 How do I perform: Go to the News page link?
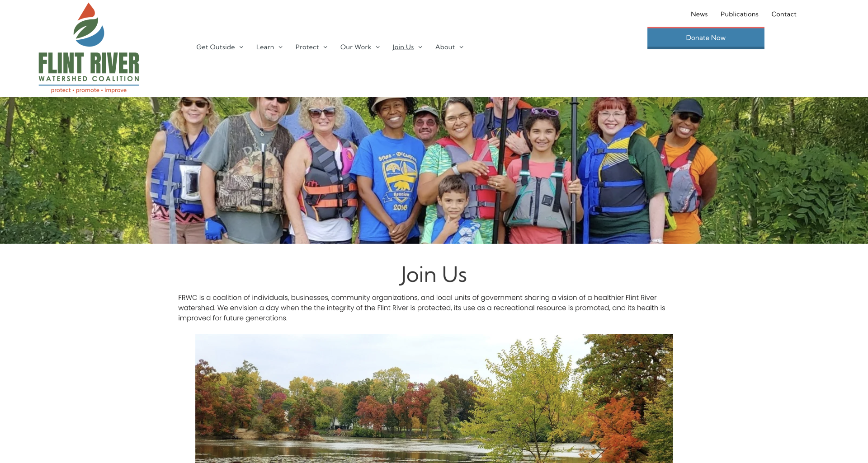coord(699,14)
